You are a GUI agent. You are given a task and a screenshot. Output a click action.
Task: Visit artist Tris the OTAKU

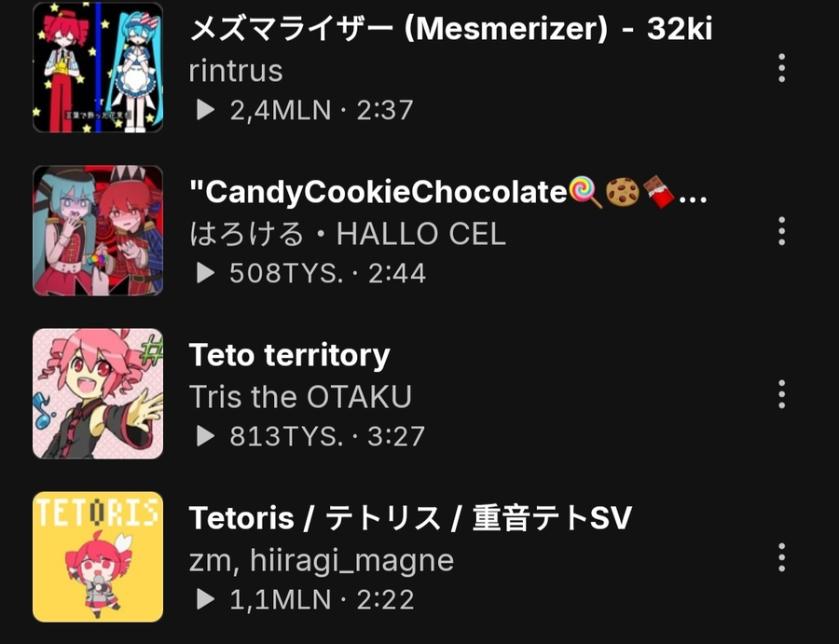tap(300, 397)
